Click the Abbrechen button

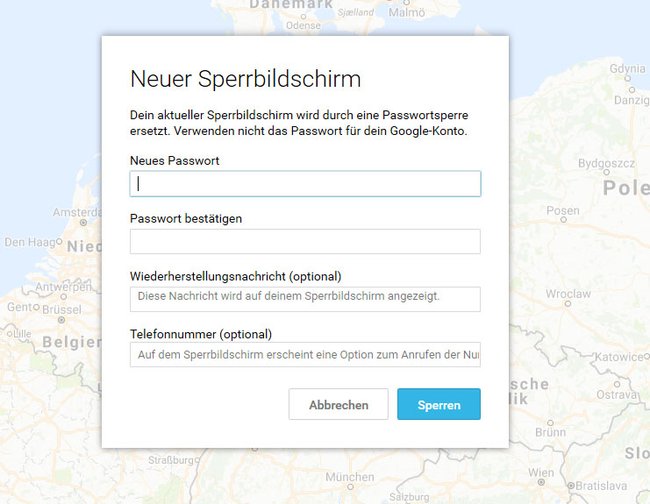[x=338, y=404]
